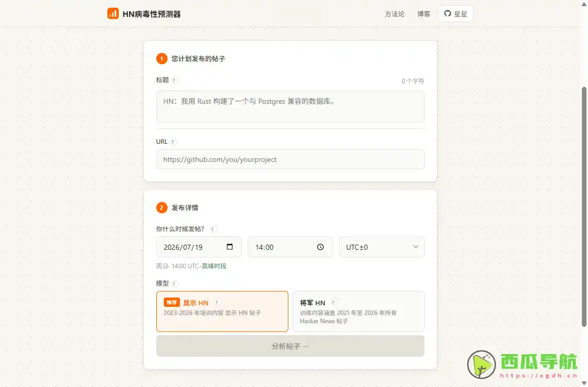588x387 pixels.
Task: Click the help icon beside 将军 HN
Action: point(334,302)
